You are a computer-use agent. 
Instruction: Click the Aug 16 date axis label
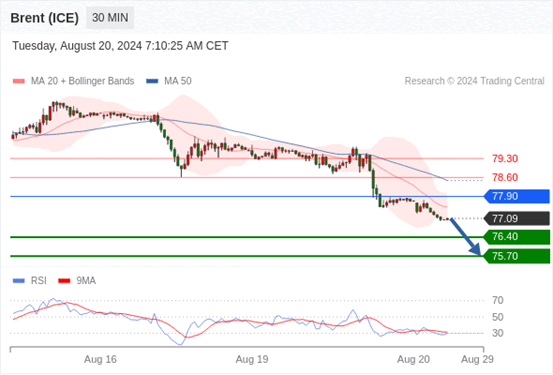pyautogui.click(x=100, y=359)
